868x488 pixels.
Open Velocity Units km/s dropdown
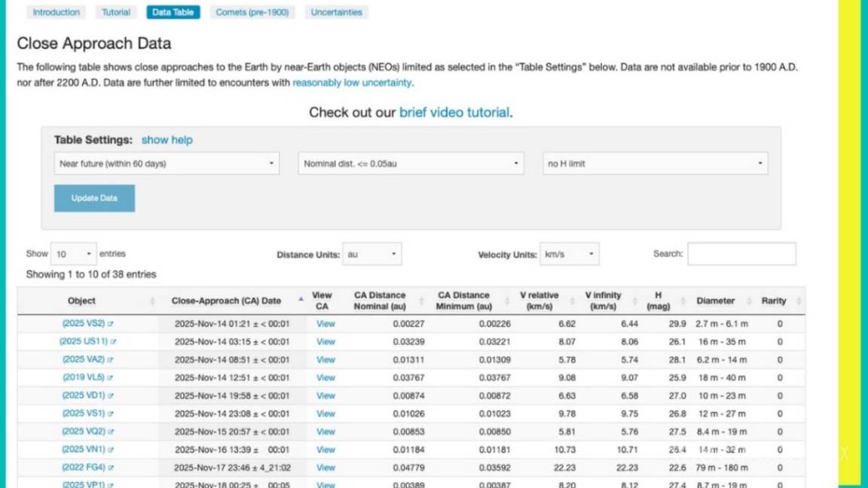coord(569,255)
